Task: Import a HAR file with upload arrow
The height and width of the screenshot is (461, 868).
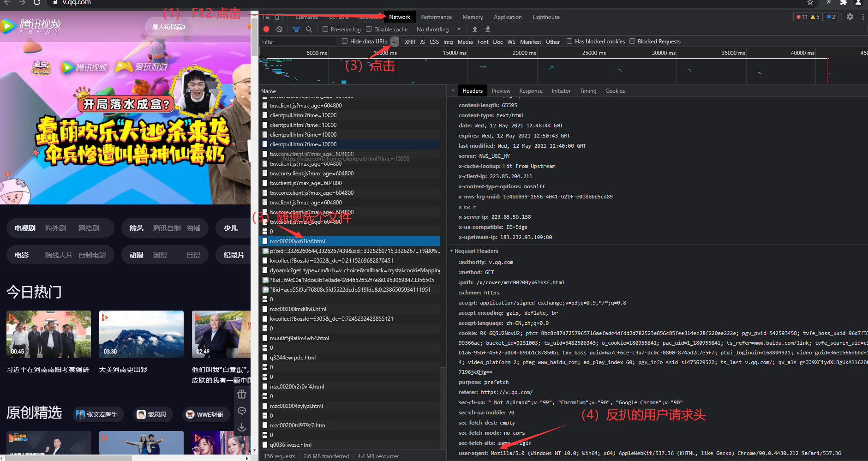Action: [474, 29]
